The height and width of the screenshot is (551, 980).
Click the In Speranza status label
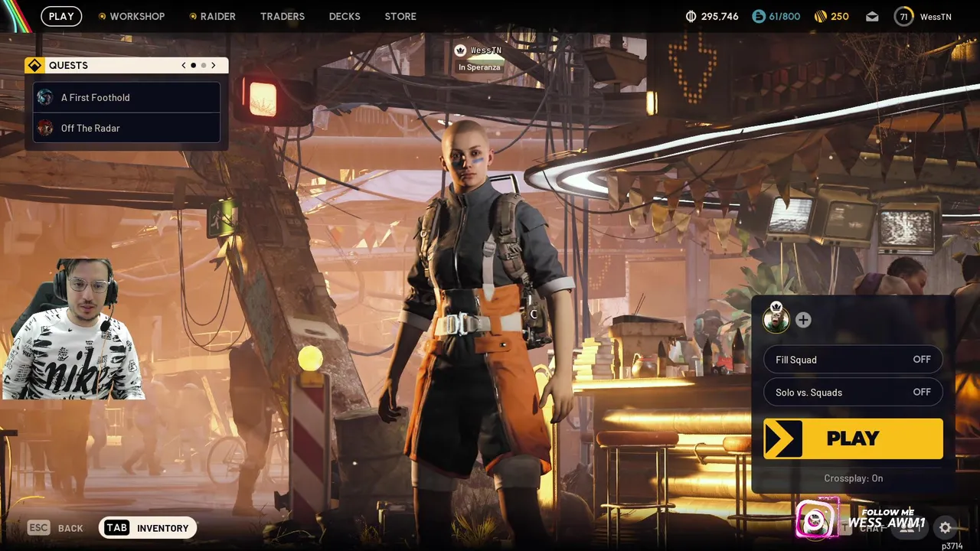[479, 67]
